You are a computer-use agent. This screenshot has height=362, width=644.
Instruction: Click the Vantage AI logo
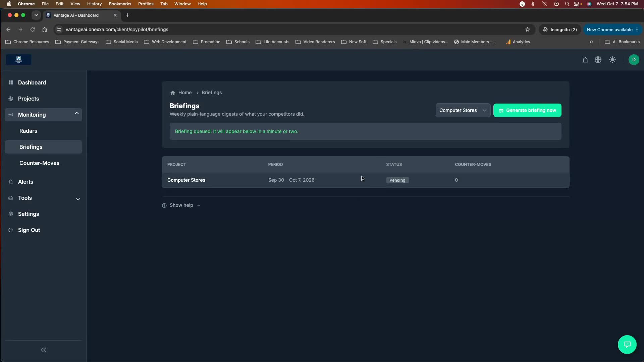pyautogui.click(x=19, y=60)
